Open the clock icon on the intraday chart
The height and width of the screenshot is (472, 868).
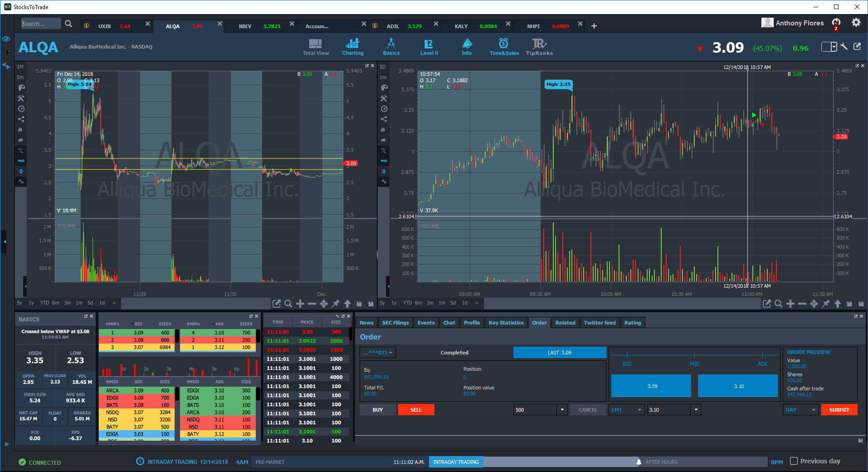click(384, 108)
